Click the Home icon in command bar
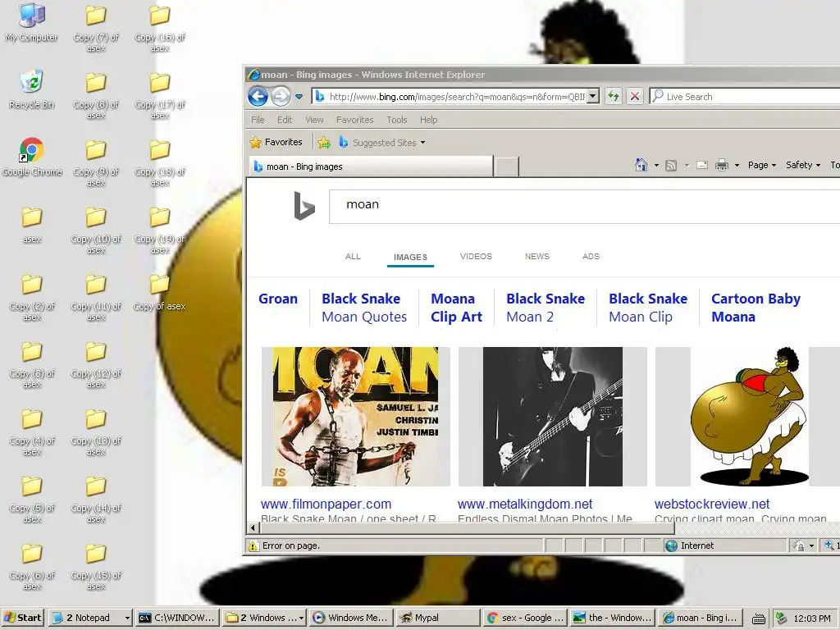Screen dimensions: 840x630 point(641,165)
